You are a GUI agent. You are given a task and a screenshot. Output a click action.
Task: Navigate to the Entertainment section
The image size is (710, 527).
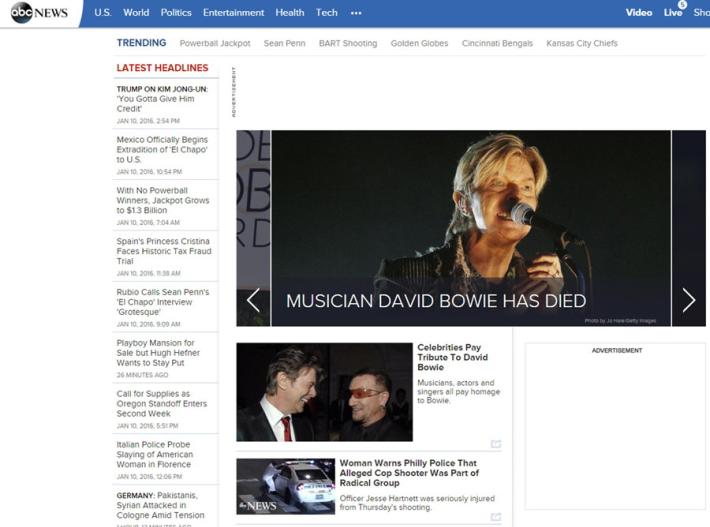tap(233, 13)
